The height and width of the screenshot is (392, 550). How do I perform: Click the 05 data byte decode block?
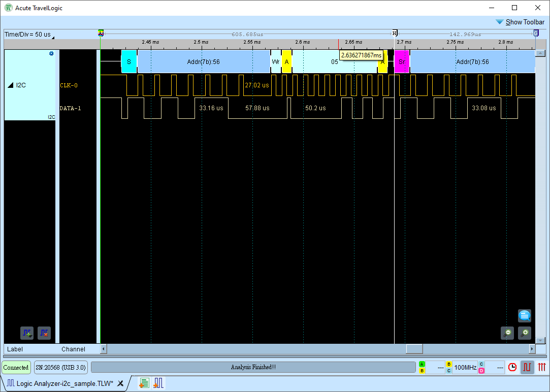(x=335, y=62)
